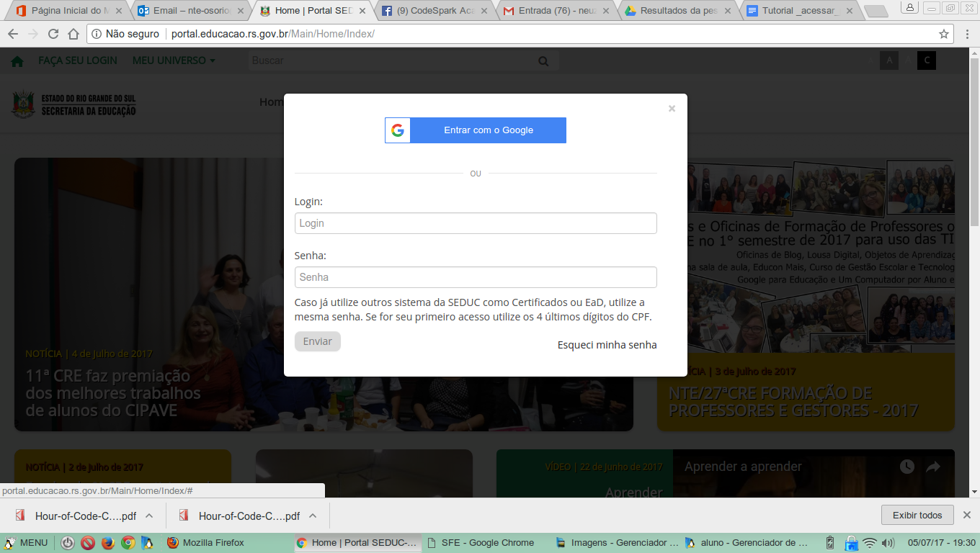Click browser home button
The height and width of the screenshot is (553, 980).
tap(73, 34)
